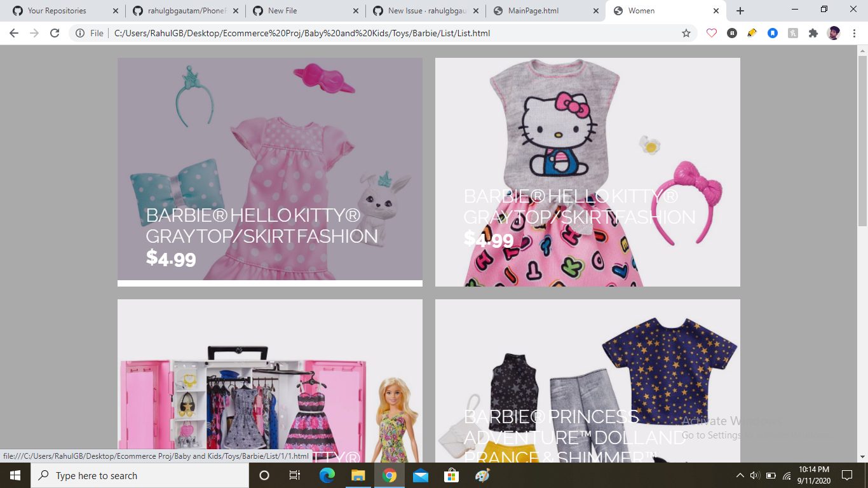868x488 pixels.
Task: Click the taskbar search box
Action: click(140, 475)
